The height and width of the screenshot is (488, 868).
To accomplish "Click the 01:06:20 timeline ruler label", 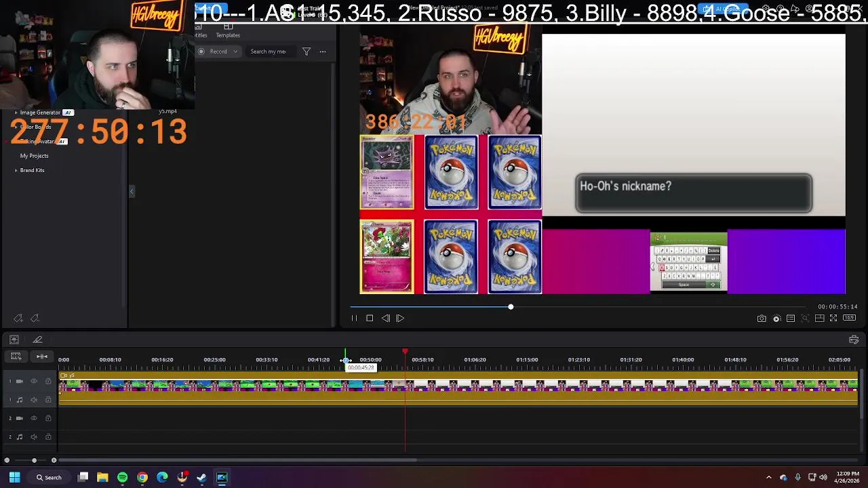I will coord(475,360).
